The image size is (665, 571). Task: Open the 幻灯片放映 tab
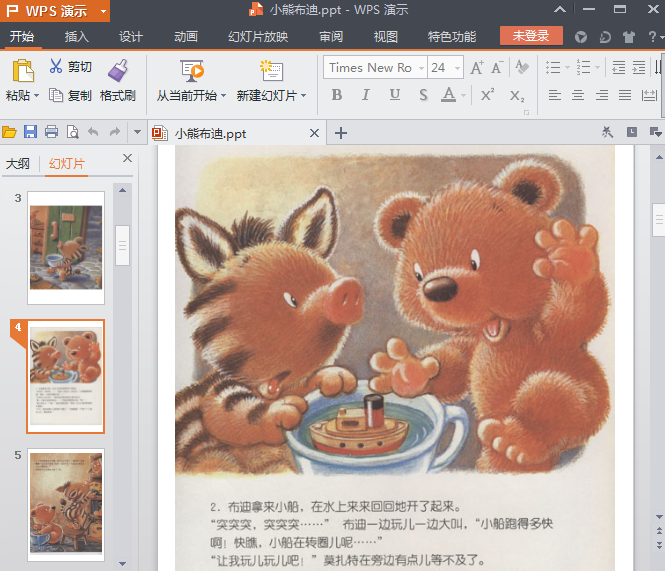258,36
